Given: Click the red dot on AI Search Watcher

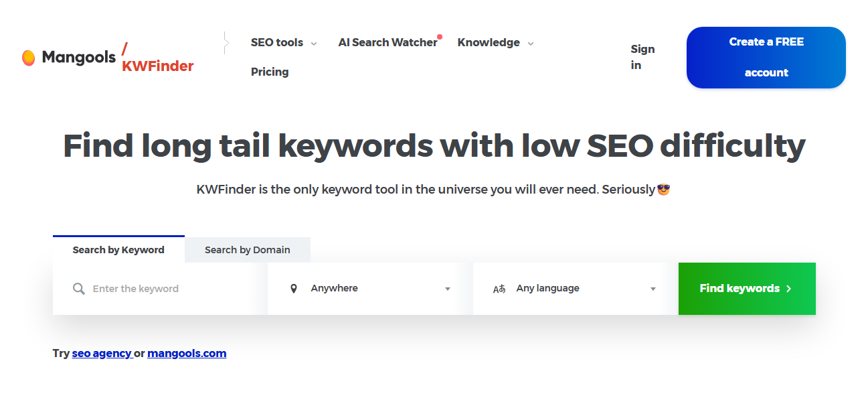Looking at the screenshot, I should coord(440,36).
